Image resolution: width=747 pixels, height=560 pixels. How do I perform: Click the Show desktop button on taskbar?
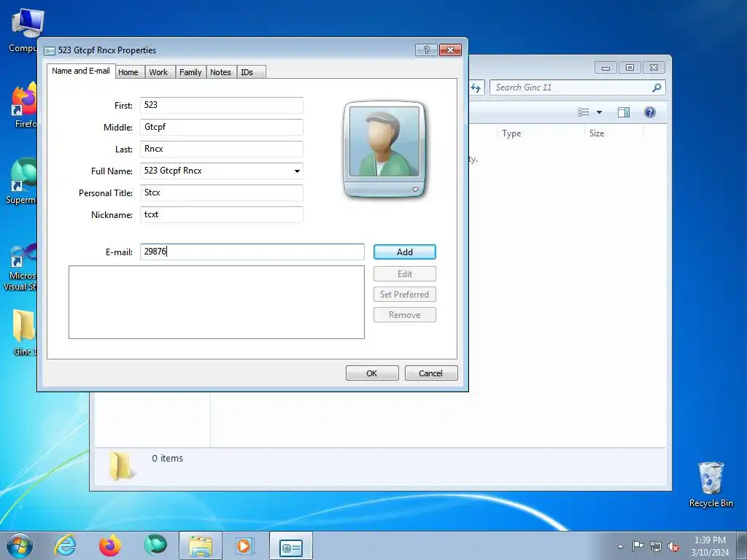(x=742, y=545)
